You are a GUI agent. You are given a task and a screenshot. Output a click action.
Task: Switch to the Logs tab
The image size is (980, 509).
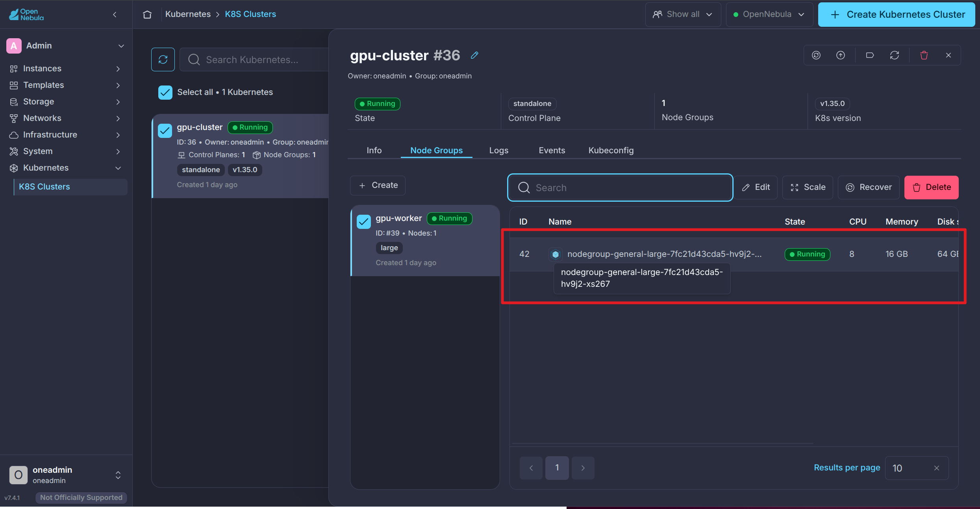pos(499,150)
